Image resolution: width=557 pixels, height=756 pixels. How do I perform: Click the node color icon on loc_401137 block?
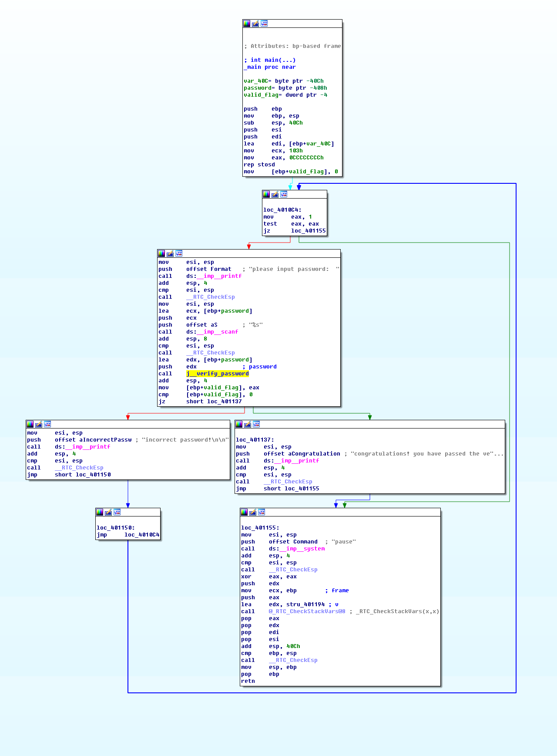click(239, 424)
